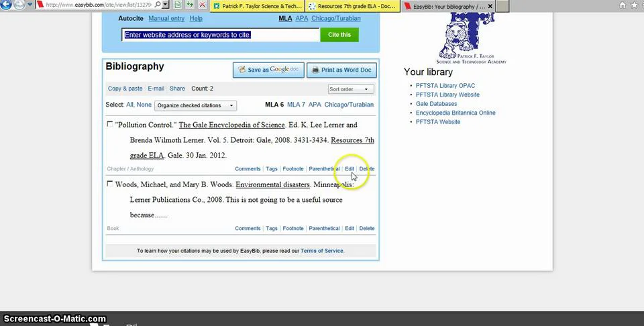Switch to Resources 7th grade ELA tab

tap(352, 6)
